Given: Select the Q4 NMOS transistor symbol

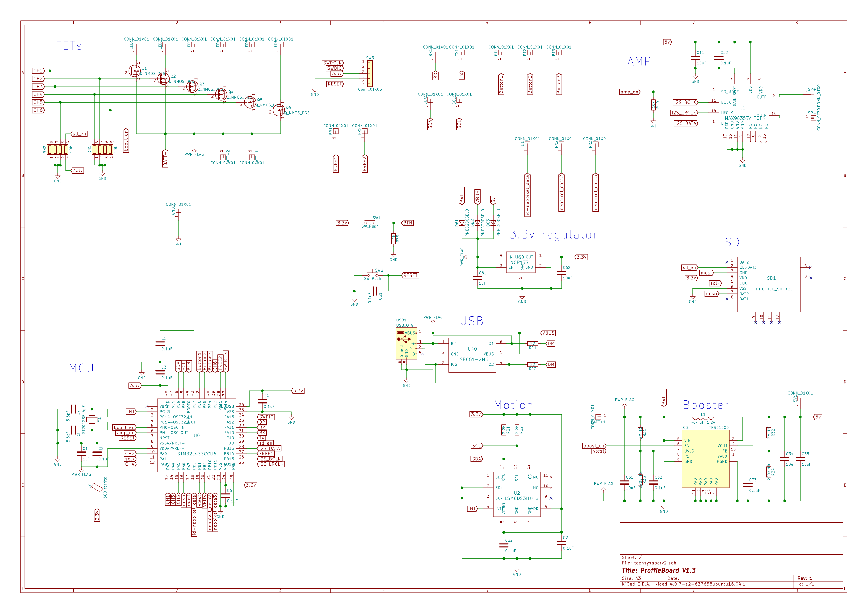Looking at the screenshot, I should 221,94.
